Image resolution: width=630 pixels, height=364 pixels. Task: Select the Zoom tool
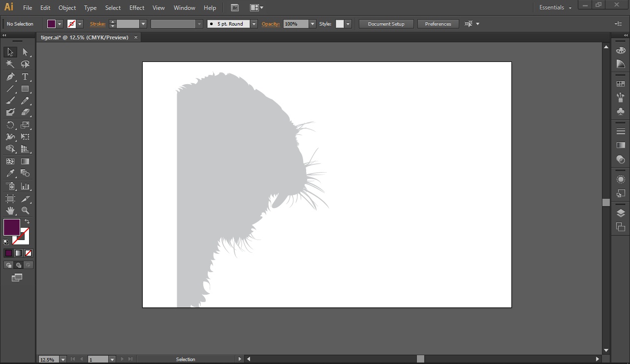25,211
